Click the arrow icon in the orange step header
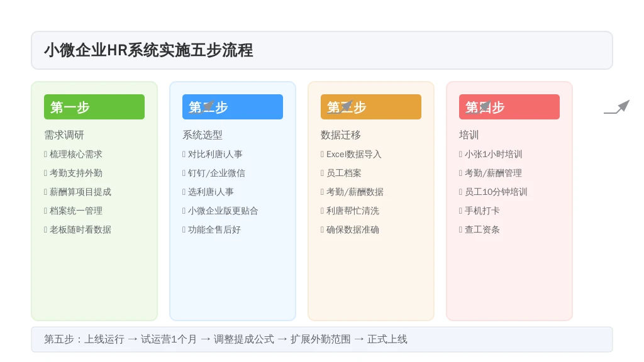The height and width of the screenshot is (362, 644). pos(347,107)
